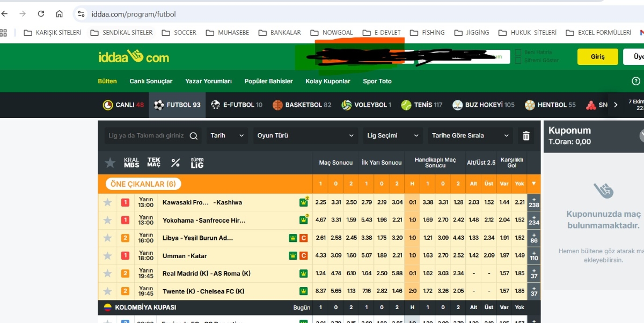Open the Tarih dropdown

coord(227,136)
